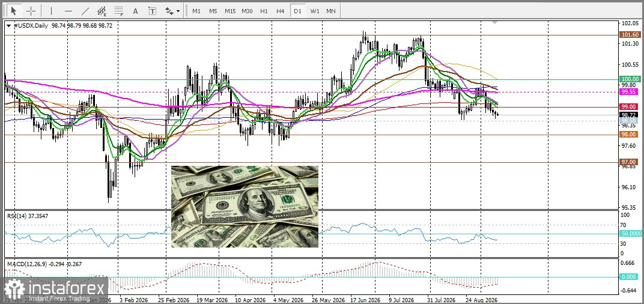This screenshot has height=304, width=644.
Task: Switch chart to M15 timeframe
Action: (230, 11)
